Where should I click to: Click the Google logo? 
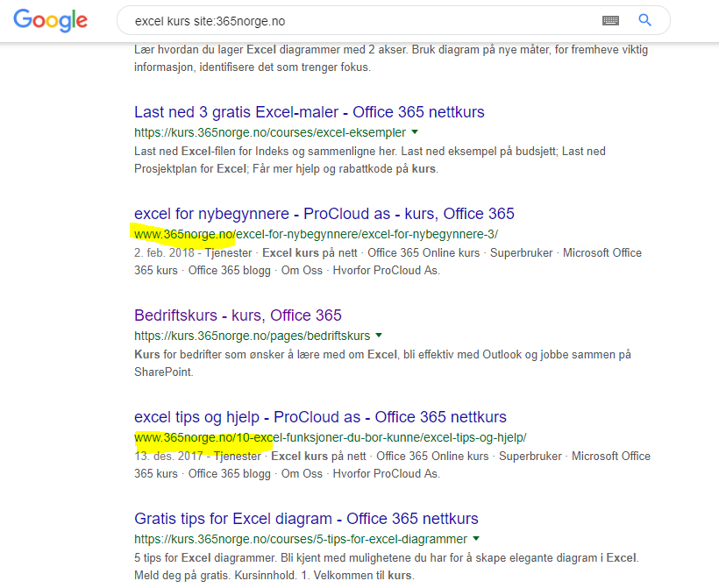pyautogui.click(x=51, y=21)
